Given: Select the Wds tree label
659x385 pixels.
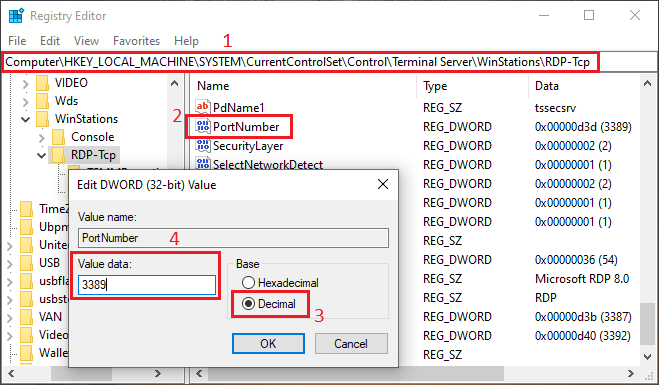Looking at the screenshot, I should tap(66, 101).
